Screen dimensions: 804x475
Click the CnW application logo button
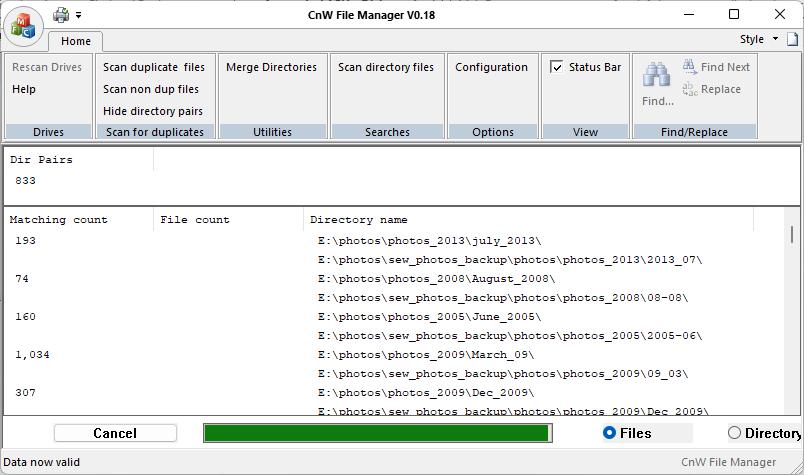[x=23, y=27]
